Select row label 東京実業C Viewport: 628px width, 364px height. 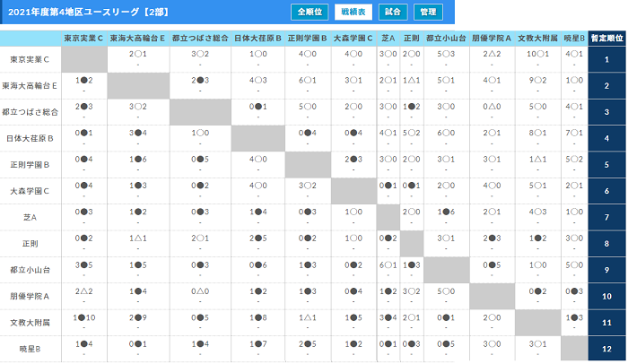click(x=30, y=59)
